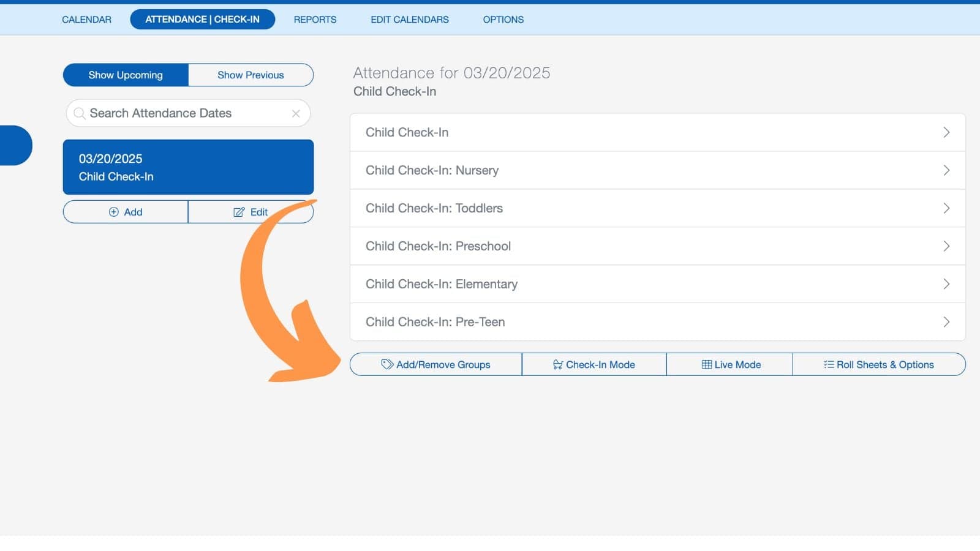Click the tag icon on Add/Remove Groups
The image size is (980, 551).
pyautogui.click(x=387, y=364)
